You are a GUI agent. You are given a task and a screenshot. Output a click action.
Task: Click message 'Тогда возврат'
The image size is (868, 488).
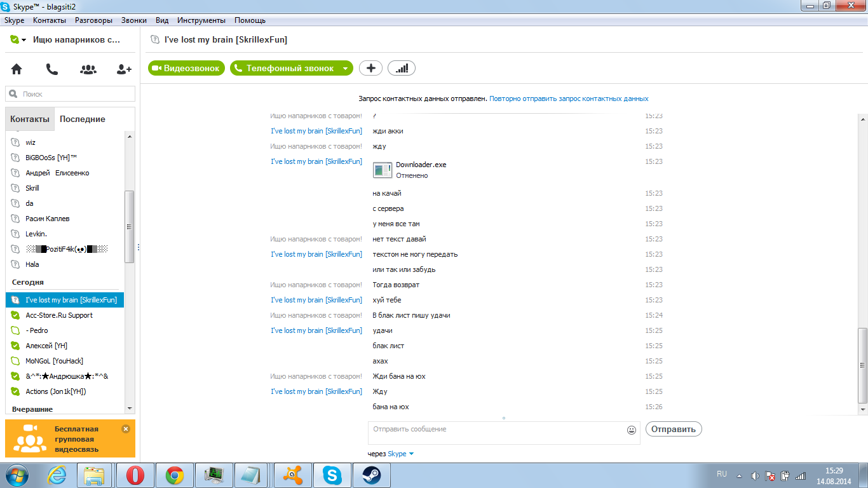point(396,285)
